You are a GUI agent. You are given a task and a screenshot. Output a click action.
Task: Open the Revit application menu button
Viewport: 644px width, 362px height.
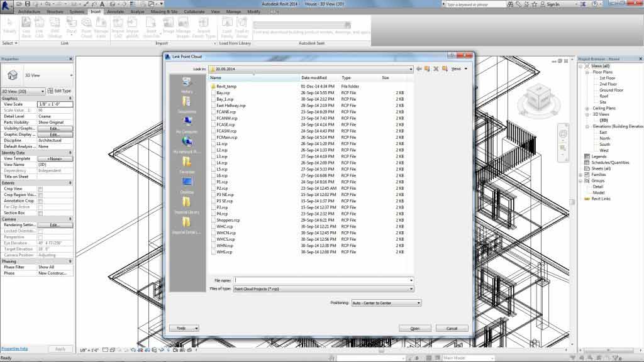coord(6,6)
